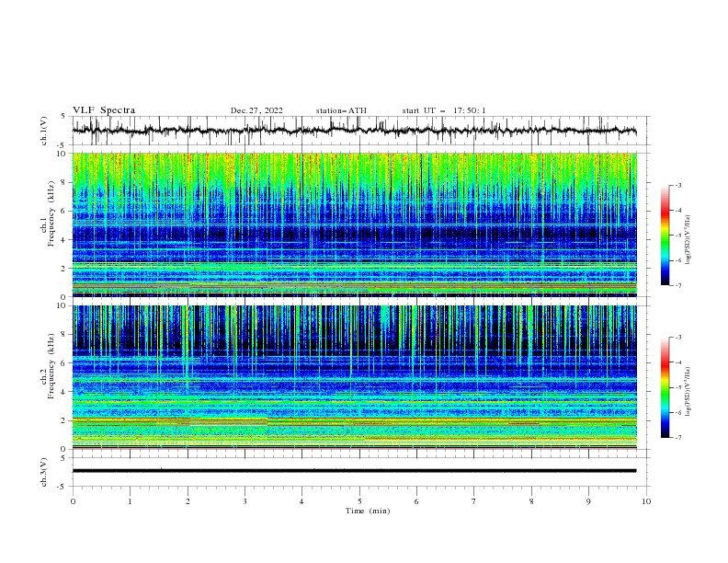Click time axis tick label "8" at bottom
Screen dimensions: 728x563
coord(531,501)
